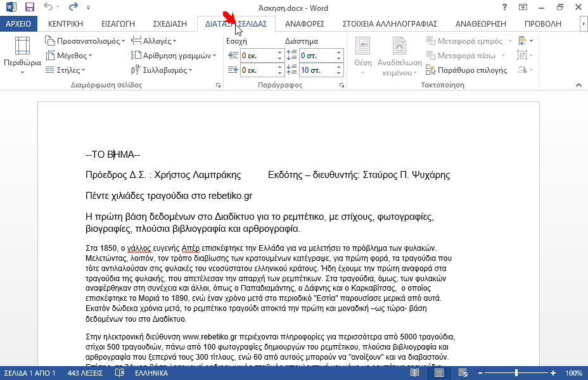This screenshot has height=380, width=588.
Task: Increase left indent with up stepper
Action: 280,53
